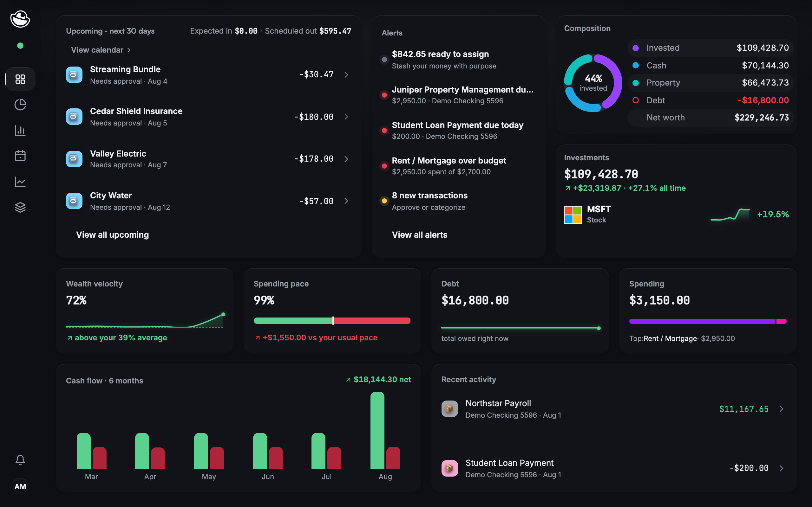
Task: Click View all alerts
Action: [x=419, y=235]
